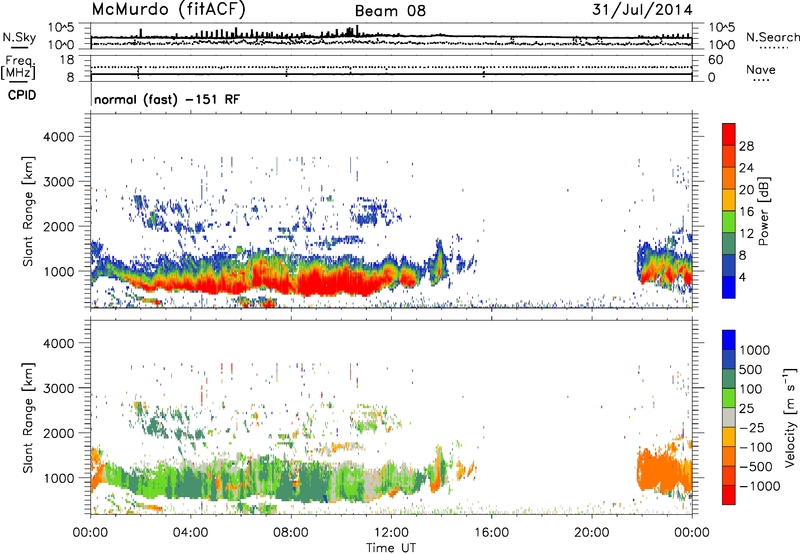
Task: Select the 2000 tick in velocity panel
Action: pos(59,433)
